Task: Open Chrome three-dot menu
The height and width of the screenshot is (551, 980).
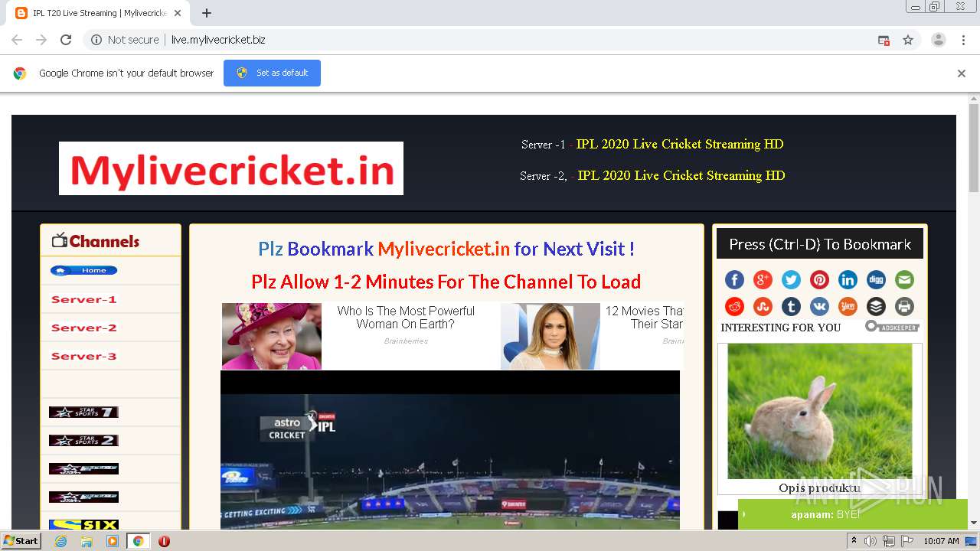Action: [963, 40]
